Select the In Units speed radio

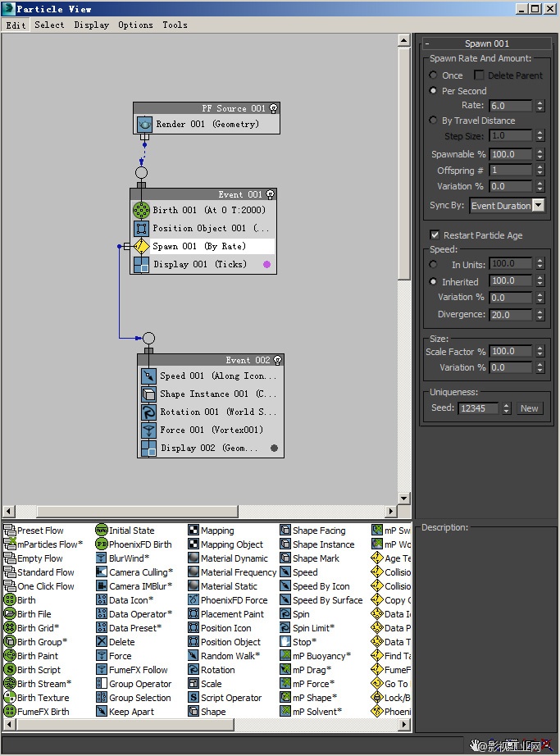pos(433,264)
